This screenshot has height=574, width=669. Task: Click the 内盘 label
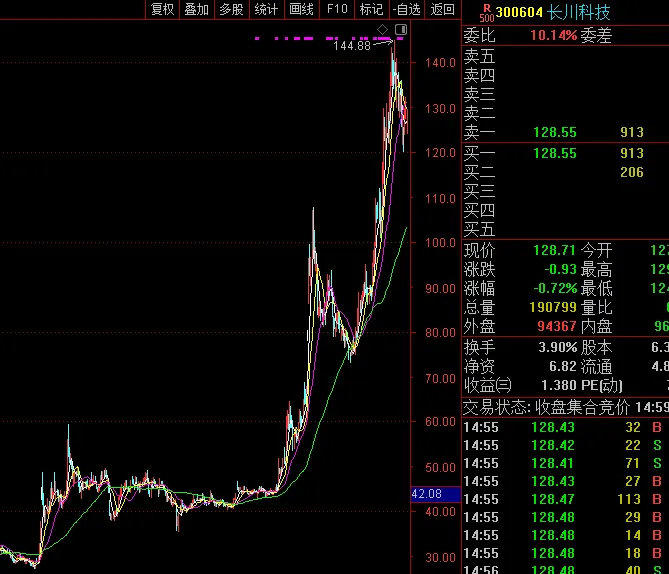click(596, 326)
